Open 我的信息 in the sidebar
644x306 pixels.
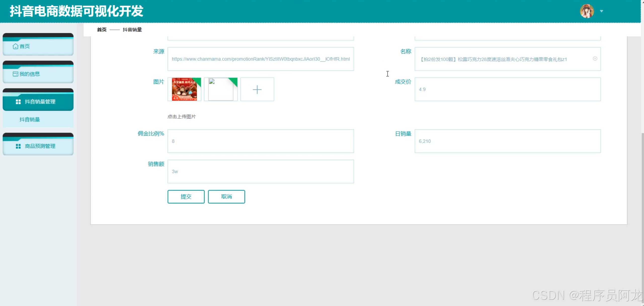click(30, 74)
